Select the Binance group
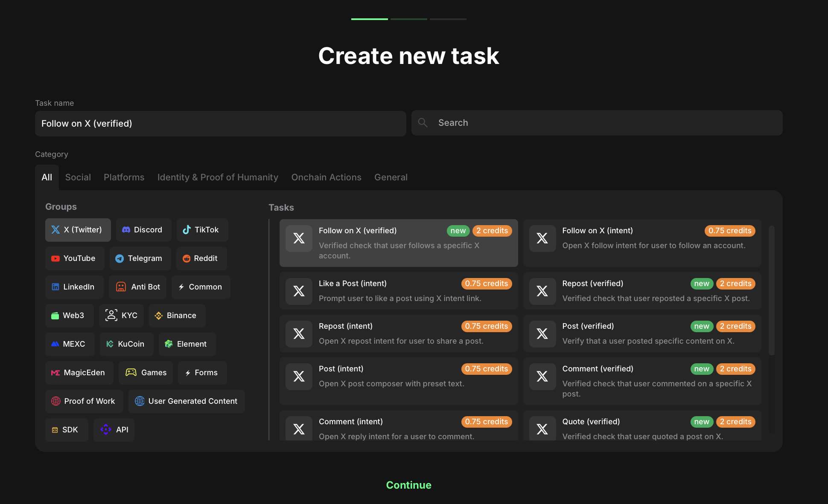The width and height of the screenshot is (828, 504). click(177, 316)
